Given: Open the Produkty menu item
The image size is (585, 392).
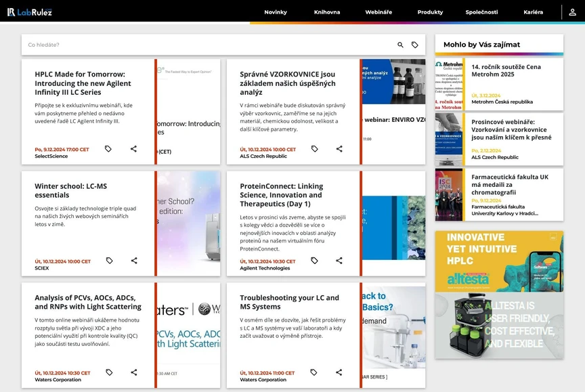Looking at the screenshot, I should click(x=430, y=12).
